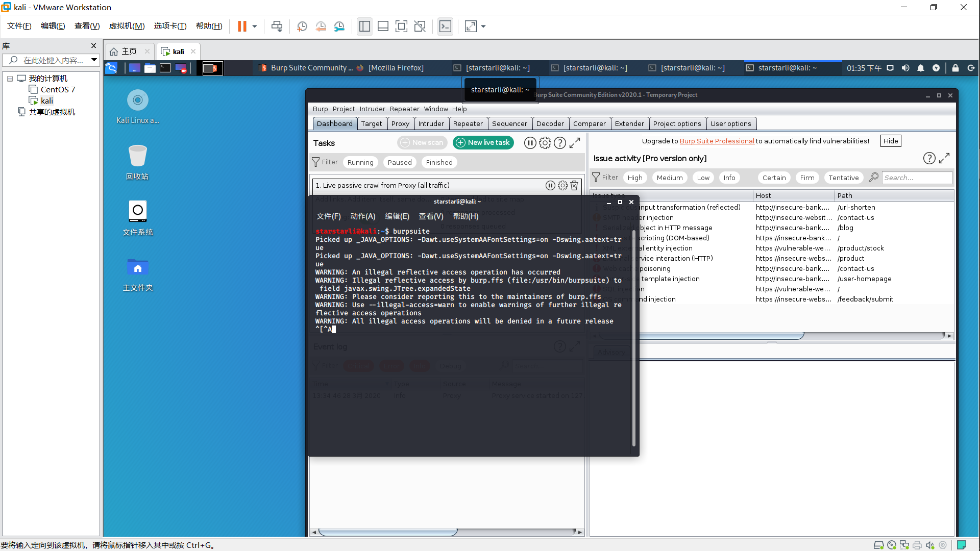Open Burp's Intruder menu
The image size is (980, 551).
click(372, 109)
